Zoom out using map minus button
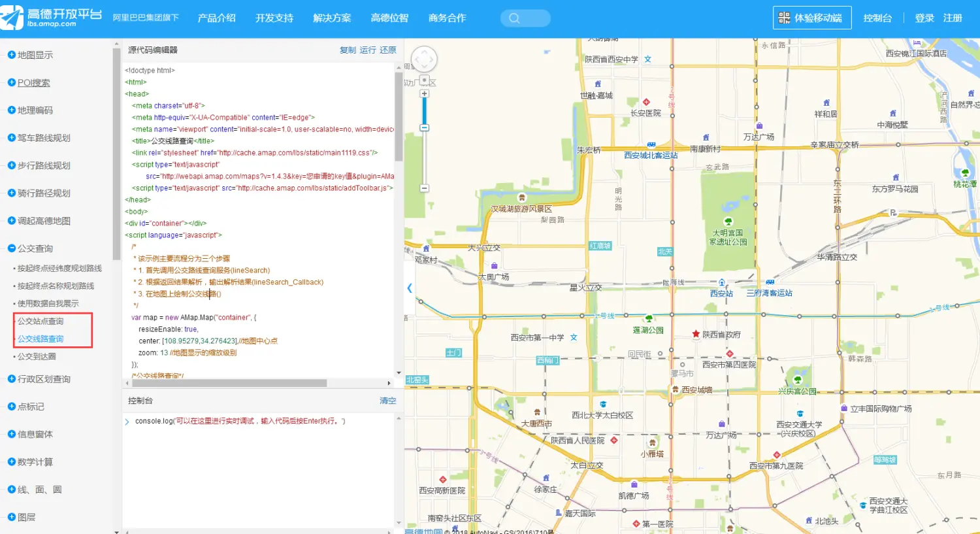Image resolution: width=980 pixels, height=534 pixels. click(424, 188)
